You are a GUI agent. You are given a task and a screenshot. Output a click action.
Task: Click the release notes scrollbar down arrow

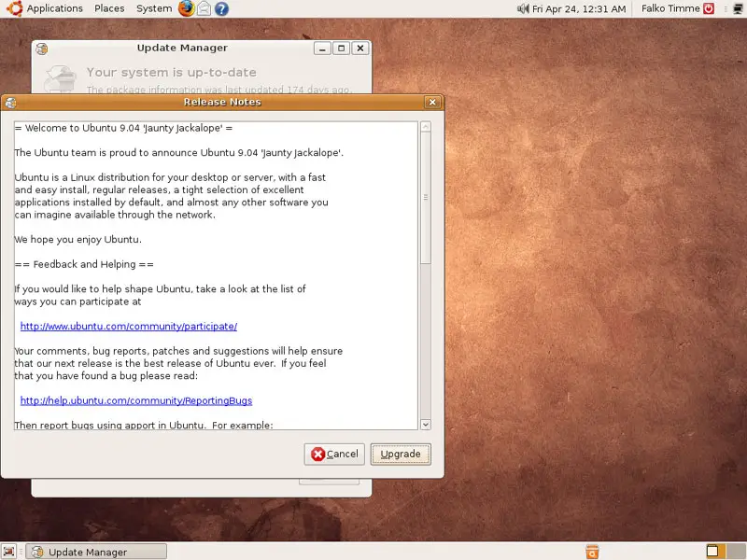pos(426,425)
